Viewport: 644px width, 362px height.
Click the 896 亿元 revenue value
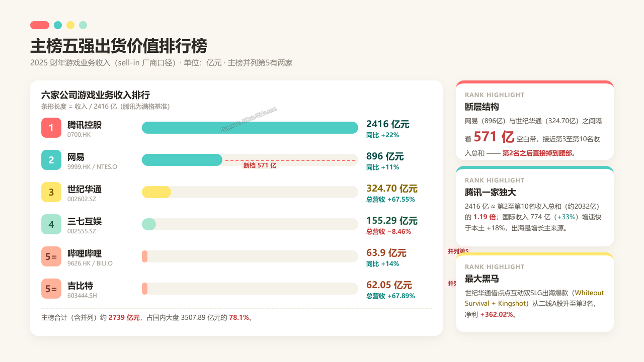pyautogui.click(x=385, y=156)
